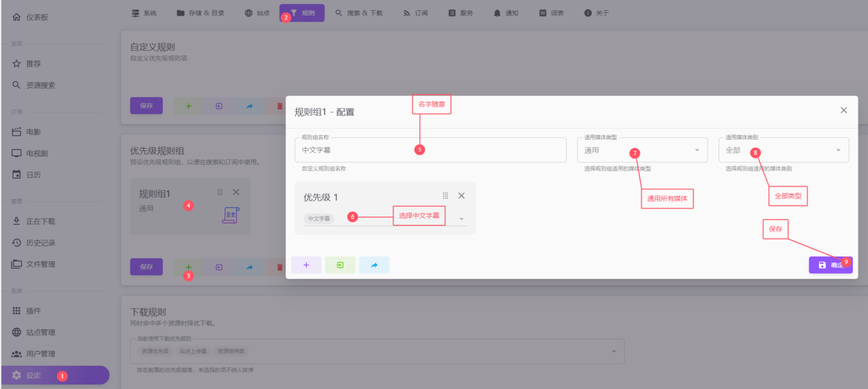Viewport: 868px width, 389px height.
Task: Add a new priority in the dialog with the purple plus button
Action: click(x=306, y=265)
